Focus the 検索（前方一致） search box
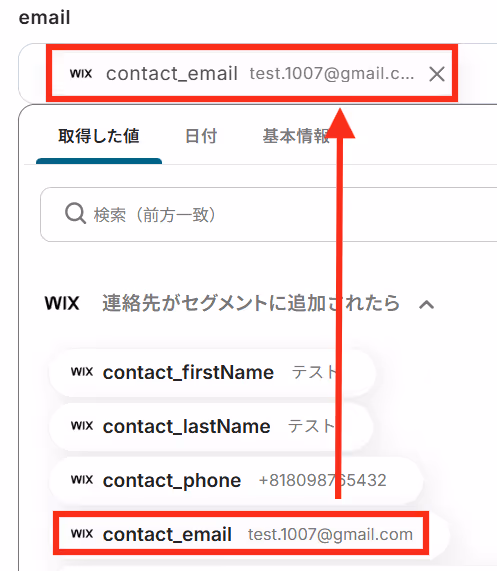 coord(269,214)
